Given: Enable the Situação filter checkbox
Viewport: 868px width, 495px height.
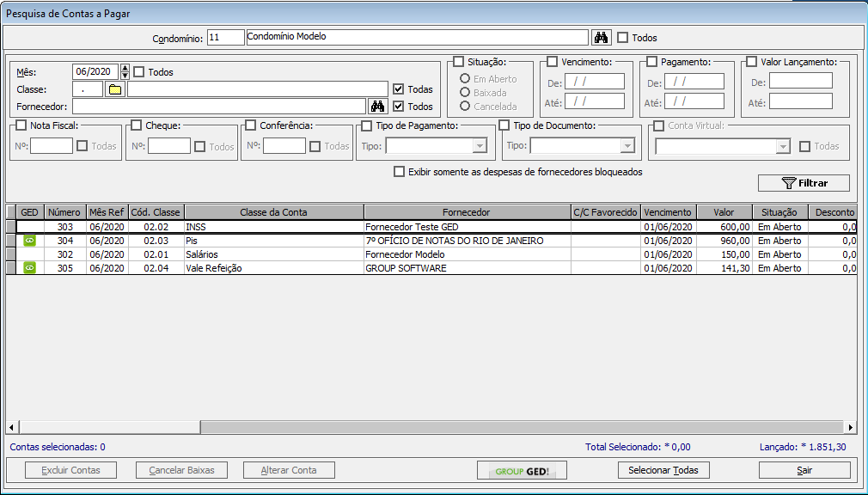Looking at the screenshot, I should [458, 62].
